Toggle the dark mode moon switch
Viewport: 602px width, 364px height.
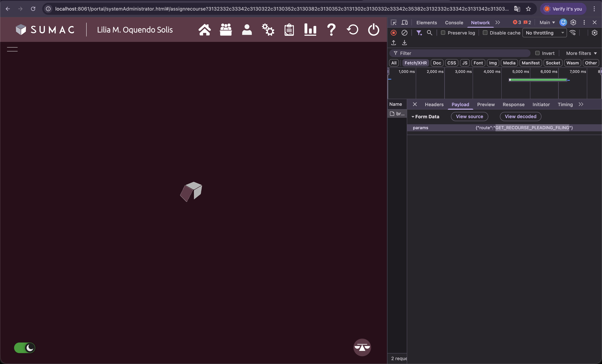[25, 348]
